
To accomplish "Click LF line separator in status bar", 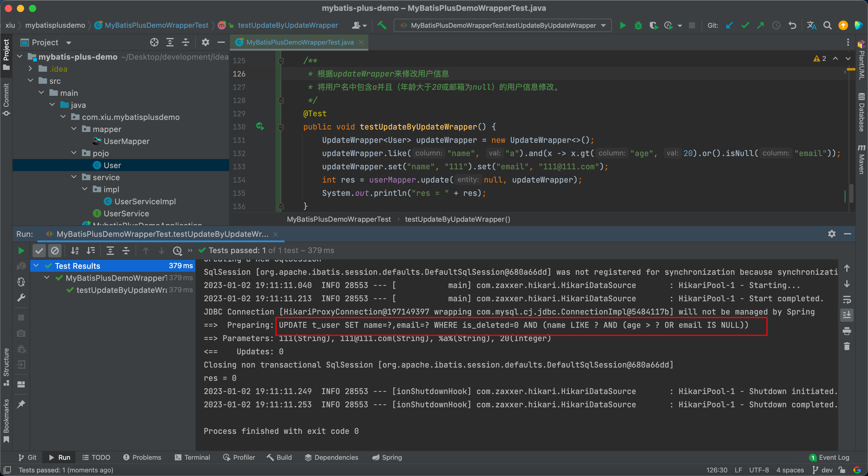I will point(738,470).
